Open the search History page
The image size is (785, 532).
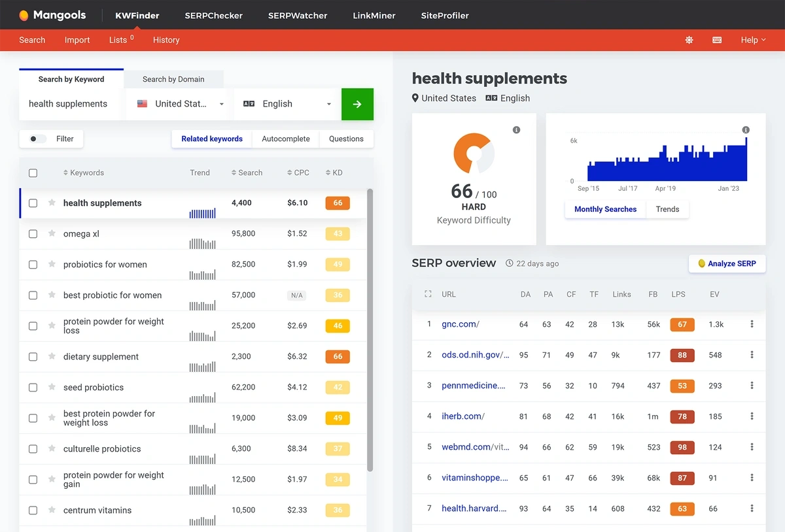(x=166, y=40)
